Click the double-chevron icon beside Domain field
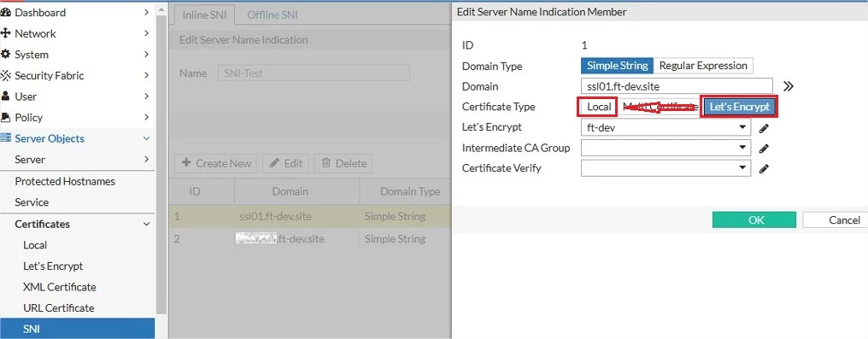The width and height of the screenshot is (868, 339). 789,86
